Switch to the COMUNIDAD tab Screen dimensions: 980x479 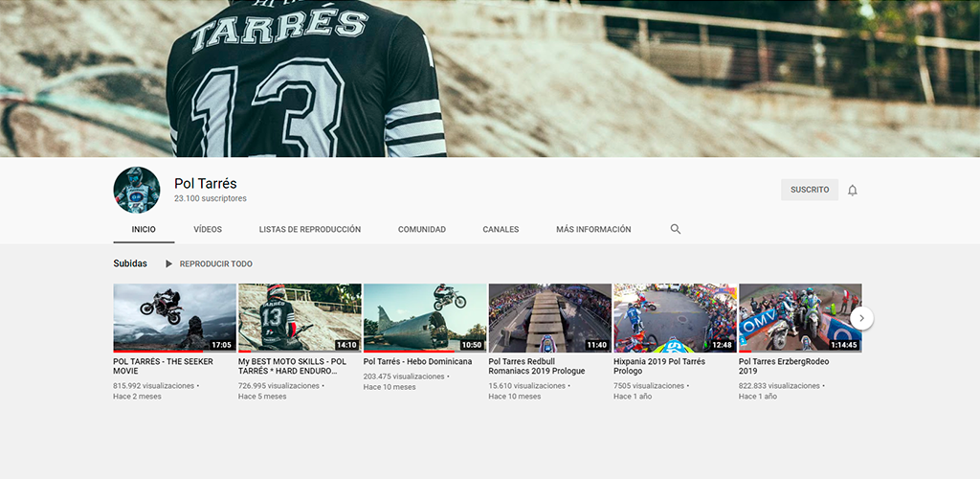422,230
